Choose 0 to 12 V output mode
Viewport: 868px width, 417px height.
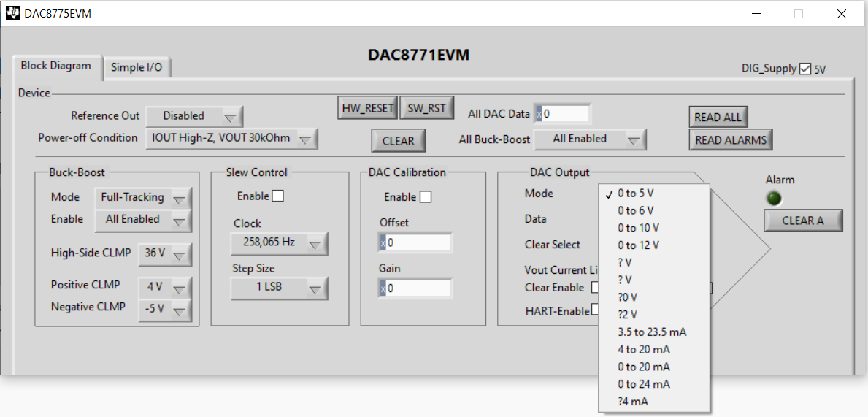[x=654, y=245]
